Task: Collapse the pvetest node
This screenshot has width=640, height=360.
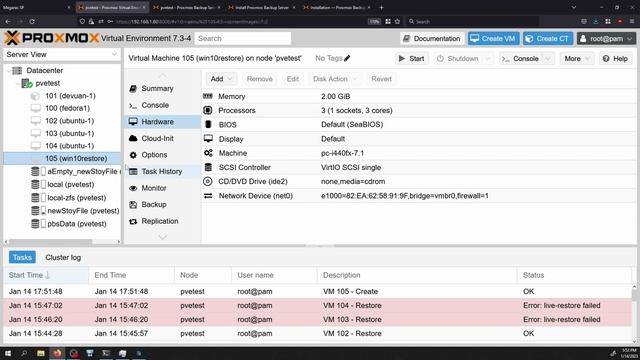Action: point(18,83)
